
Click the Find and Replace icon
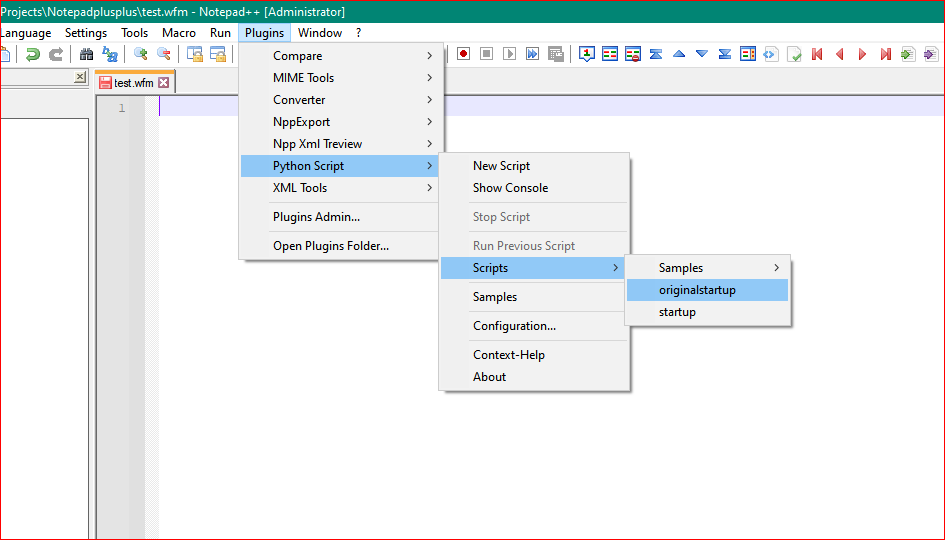110,55
